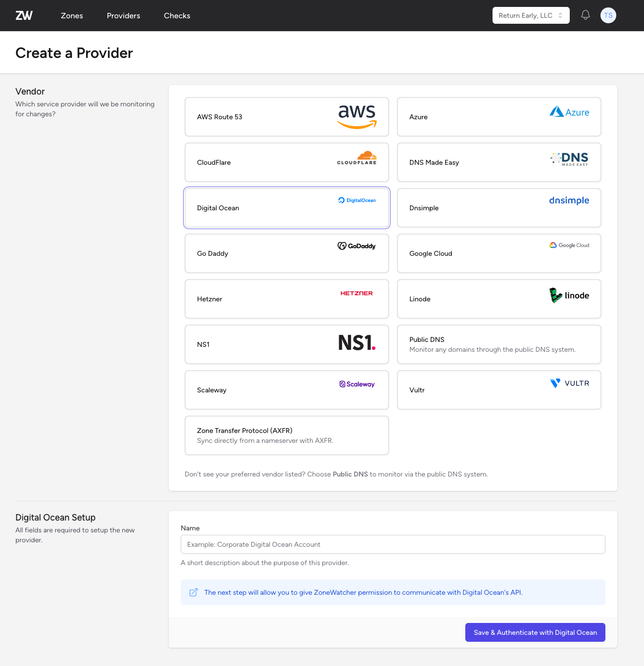Click Save & Authenticate with Digital Ocean
The height and width of the screenshot is (666, 644).
click(x=535, y=632)
